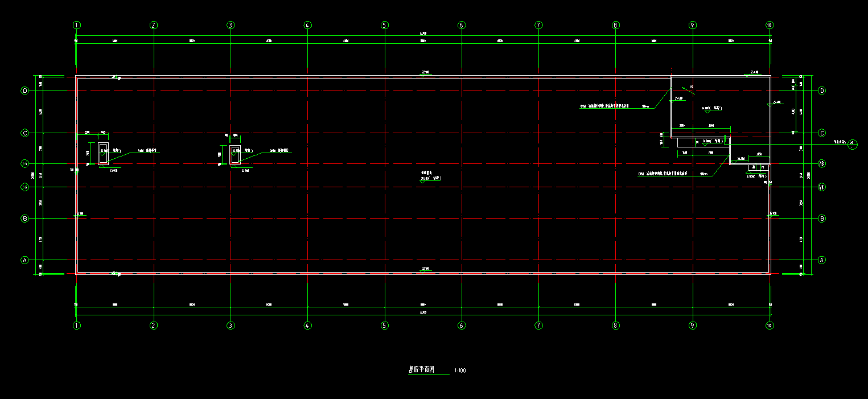The width and height of the screenshot is (868, 399).
Task: Click grid bubble 1 in the top row
Action: [76, 25]
